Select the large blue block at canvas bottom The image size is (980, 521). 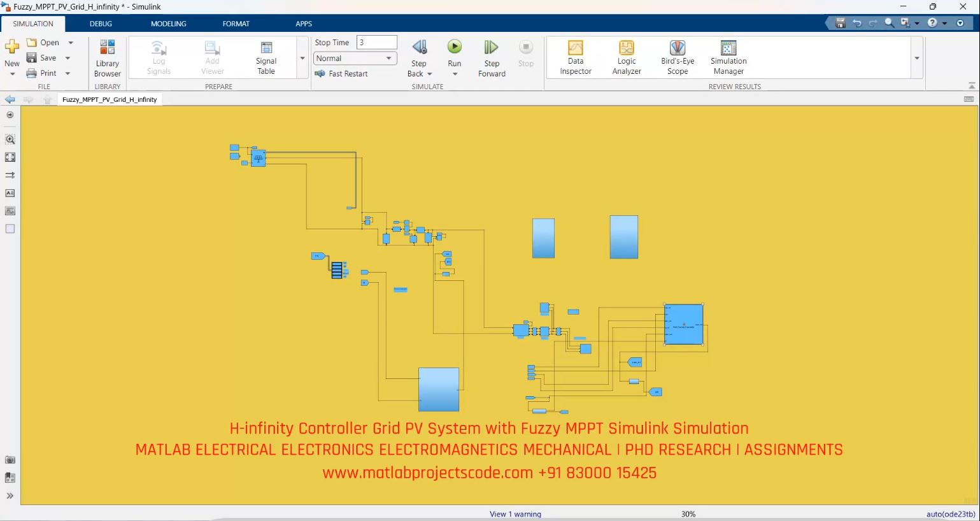point(439,389)
